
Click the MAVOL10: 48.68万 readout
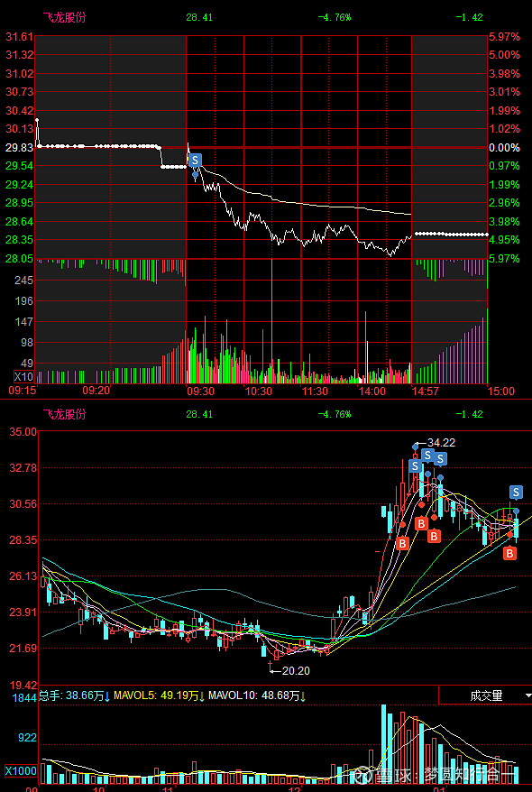pos(257,696)
